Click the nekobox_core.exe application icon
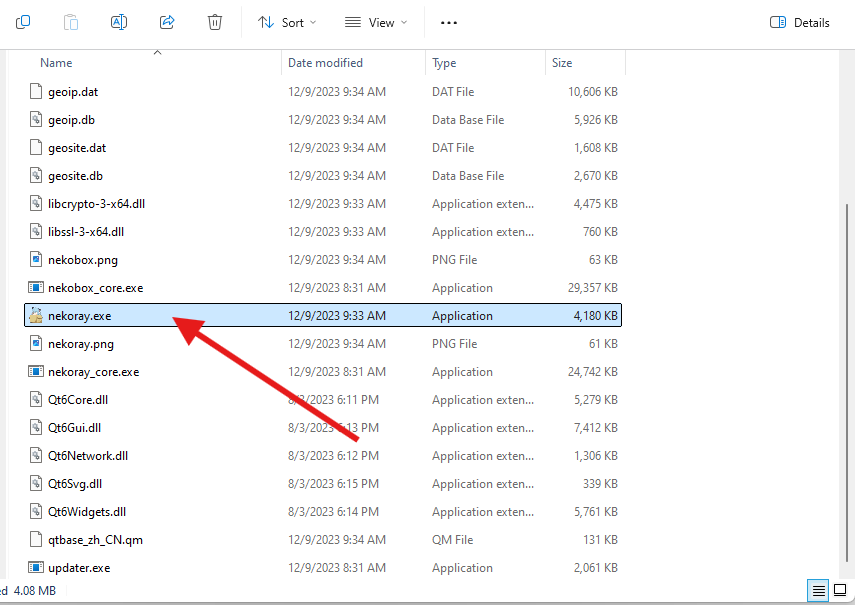 tap(36, 287)
